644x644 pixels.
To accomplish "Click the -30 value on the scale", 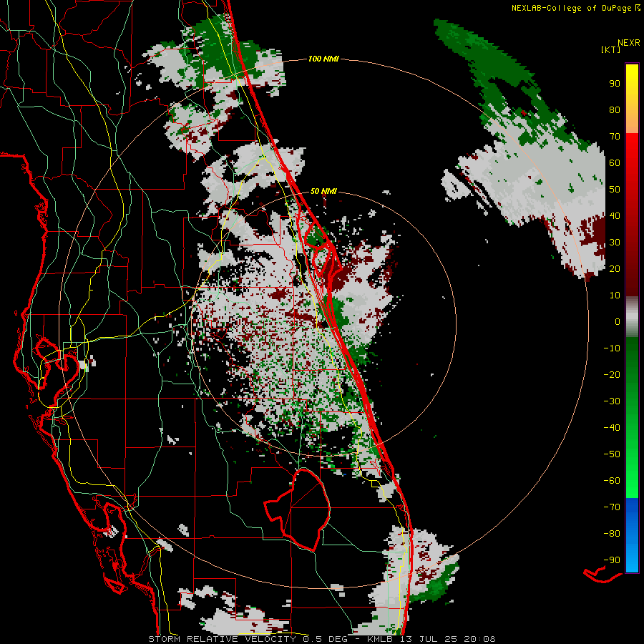I will (612, 401).
